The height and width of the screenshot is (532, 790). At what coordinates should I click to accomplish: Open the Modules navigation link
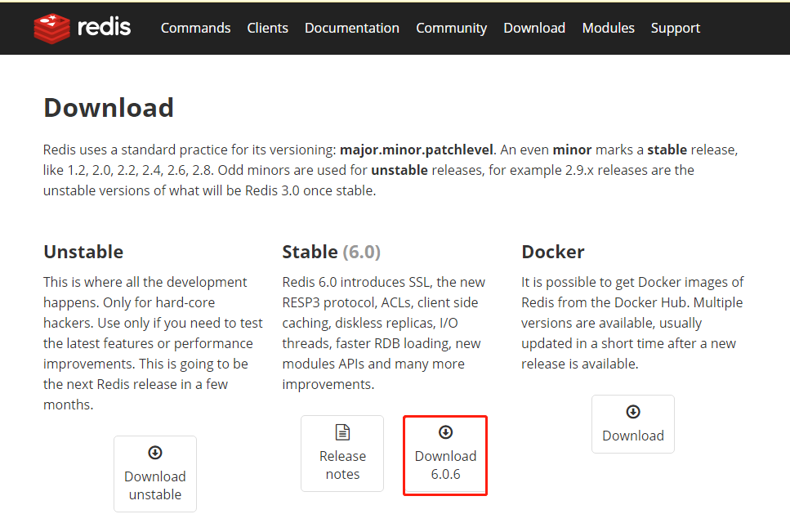click(608, 28)
